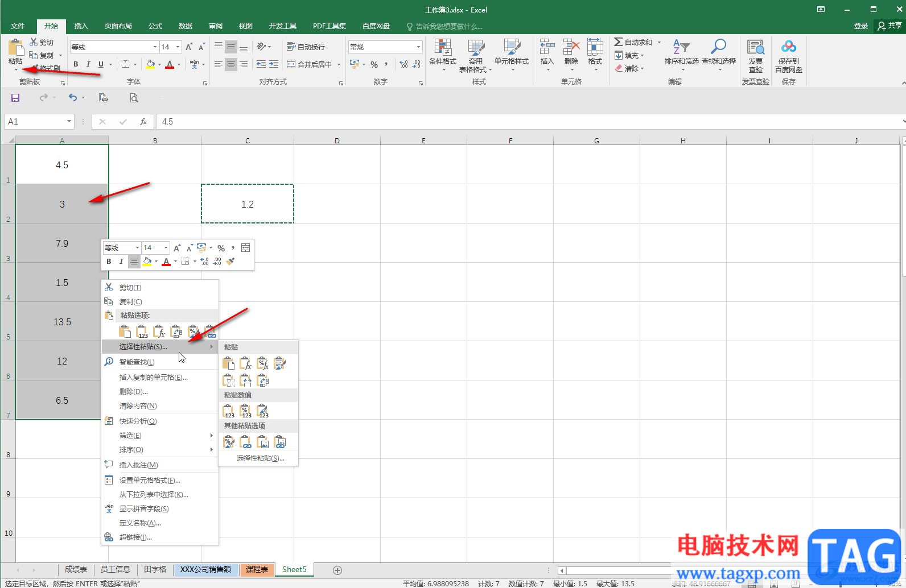The image size is (906, 588).
Task: Choose Paste as Picture icon in submenu
Action: (x=263, y=442)
